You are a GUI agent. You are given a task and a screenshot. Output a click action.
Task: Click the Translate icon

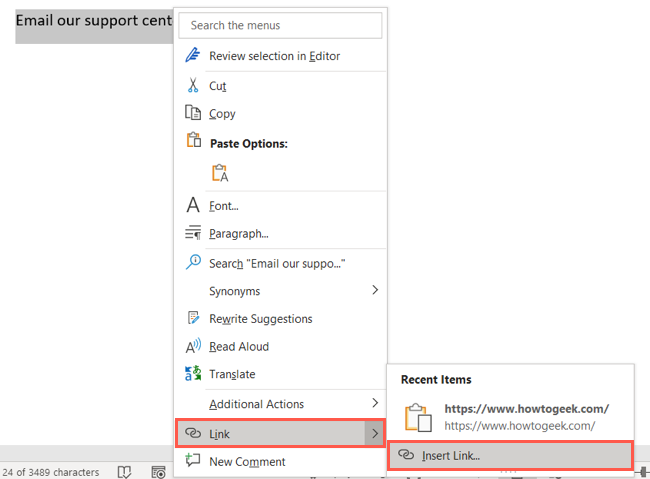[x=193, y=374]
